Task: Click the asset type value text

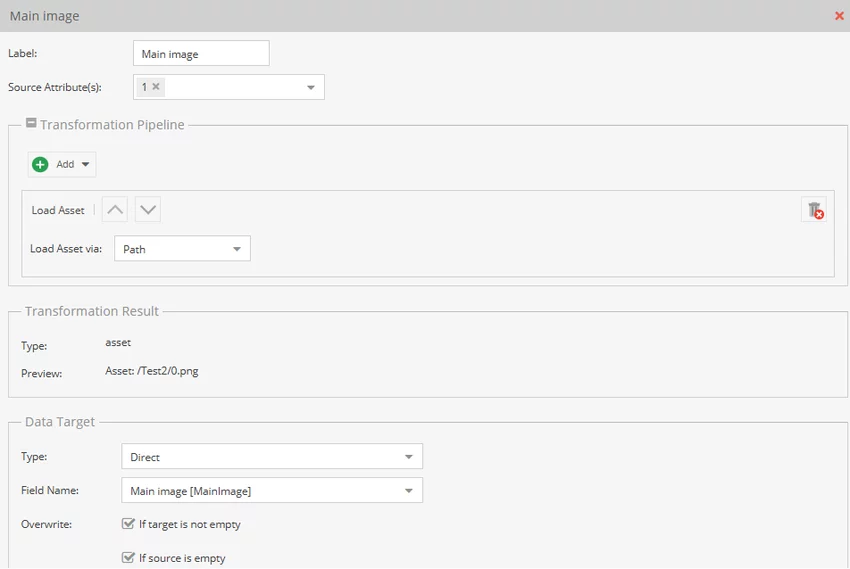Action: [x=118, y=342]
